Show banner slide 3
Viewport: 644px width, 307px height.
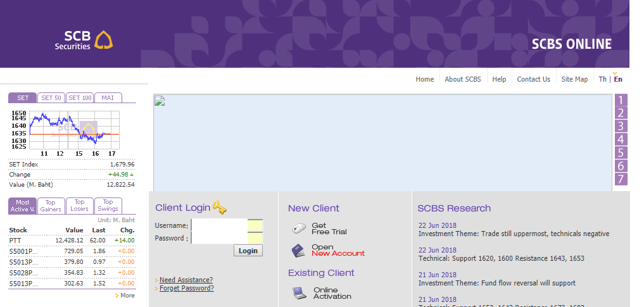[x=621, y=127]
